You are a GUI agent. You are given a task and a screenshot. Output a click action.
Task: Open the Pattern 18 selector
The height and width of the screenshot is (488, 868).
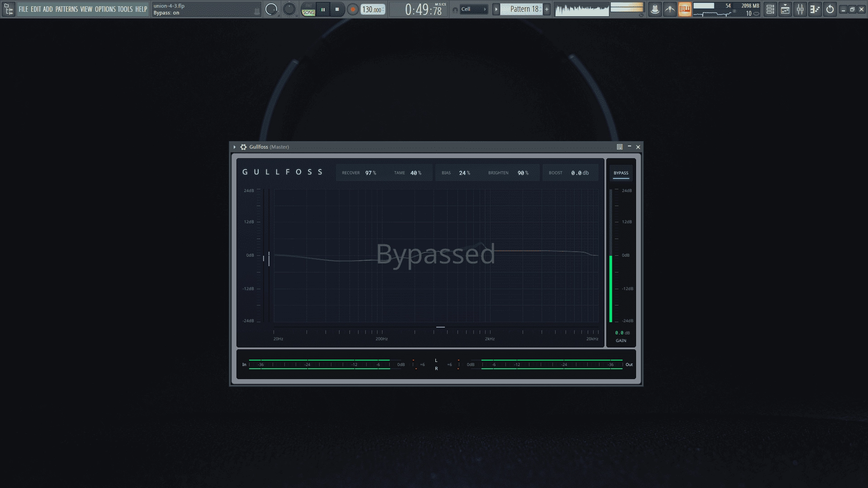(x=521, y=9)
